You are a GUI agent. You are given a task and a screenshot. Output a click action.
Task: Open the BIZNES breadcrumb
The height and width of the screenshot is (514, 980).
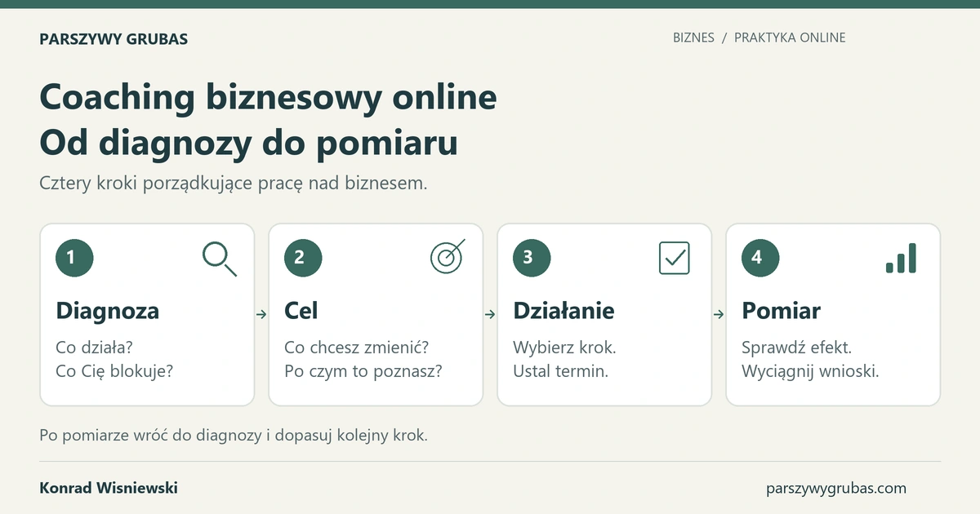pyautogui.click(x=693, y=38)
